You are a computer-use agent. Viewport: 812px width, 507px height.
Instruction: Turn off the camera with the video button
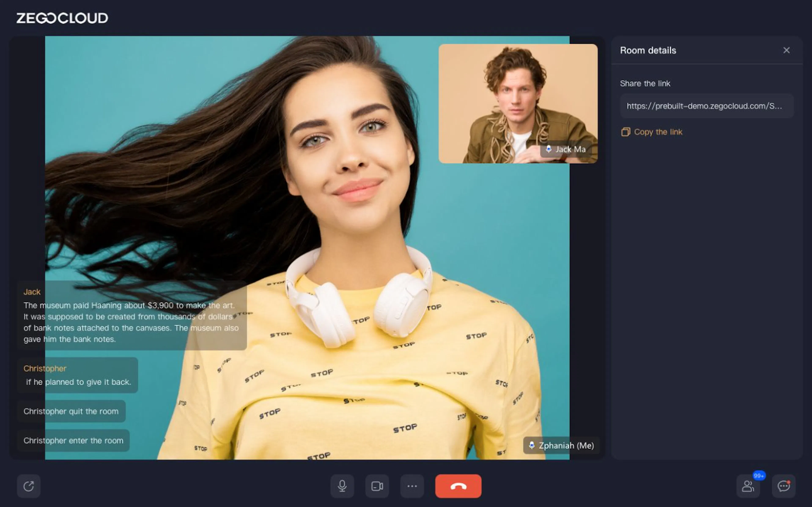[377, 486]
